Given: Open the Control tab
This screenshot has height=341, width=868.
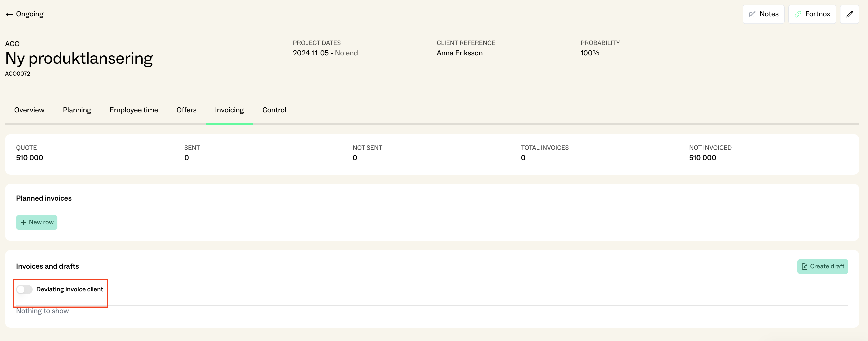Looking at the screenshot, I should 274,110.
